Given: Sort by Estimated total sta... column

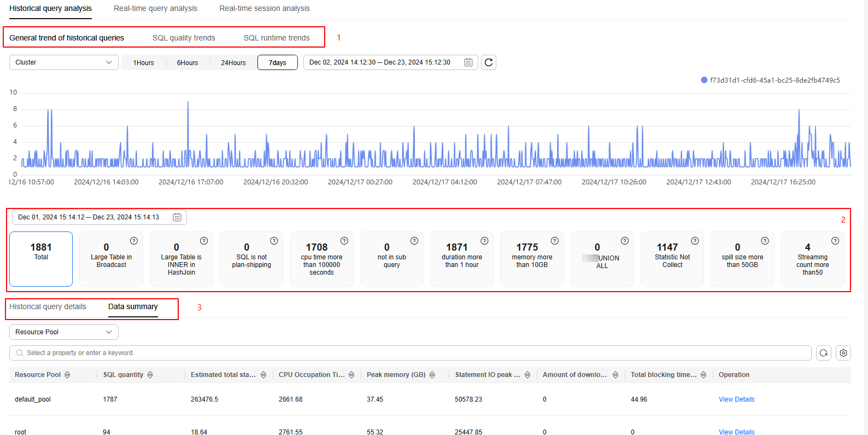Looking at the screenshot, I should (x=263, y=375).
